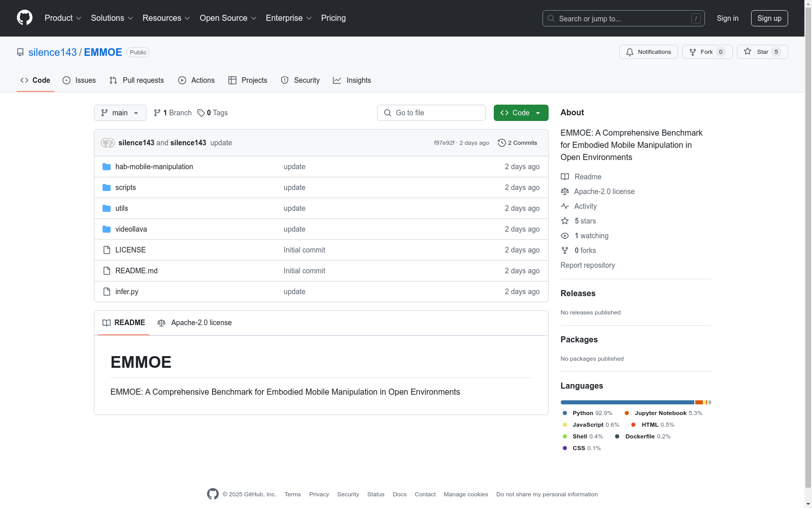The height and width of the screenshot is (508, 812).
Task: Click Report repository link
Action: pos(588,265)
